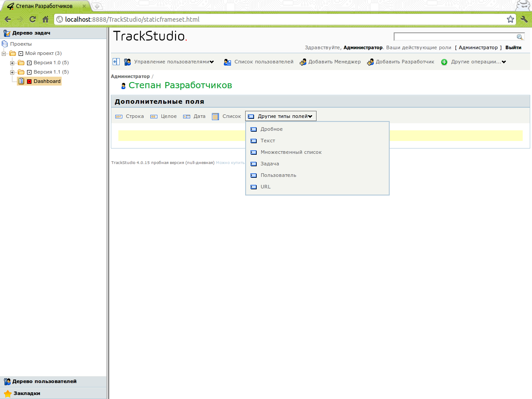Click the Степан Разработчиков user heading
This screenshot has width=532, height=399.
pyautogui.click(x=180, y=86)
